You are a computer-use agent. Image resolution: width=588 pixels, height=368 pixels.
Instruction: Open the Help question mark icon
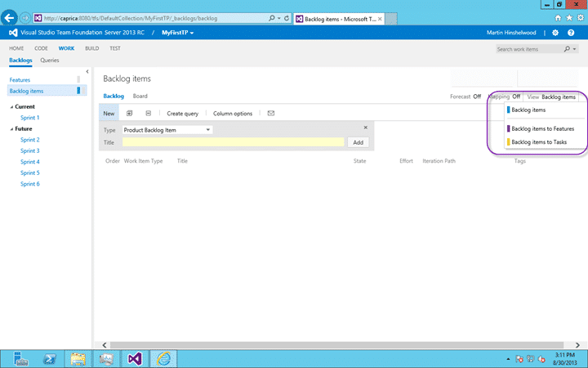pos(571,33)
